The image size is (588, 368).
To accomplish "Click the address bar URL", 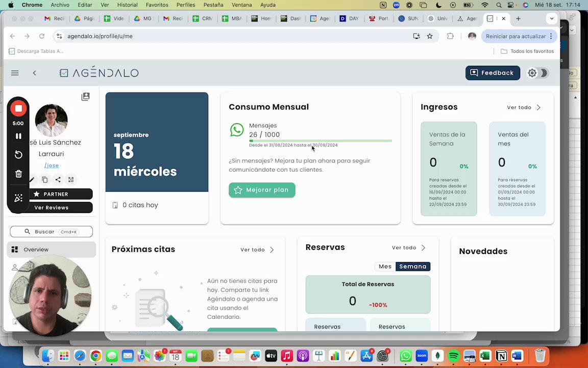I will (x=100, y=36).
